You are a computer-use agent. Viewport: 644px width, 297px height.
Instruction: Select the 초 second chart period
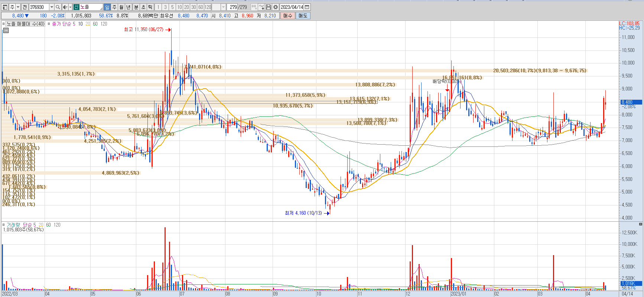(x=143, y=7)
